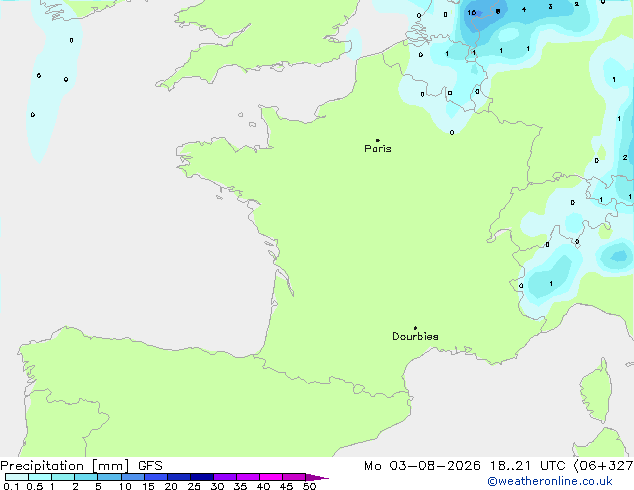Click the Dourbies location marker dot

point(415,328)
